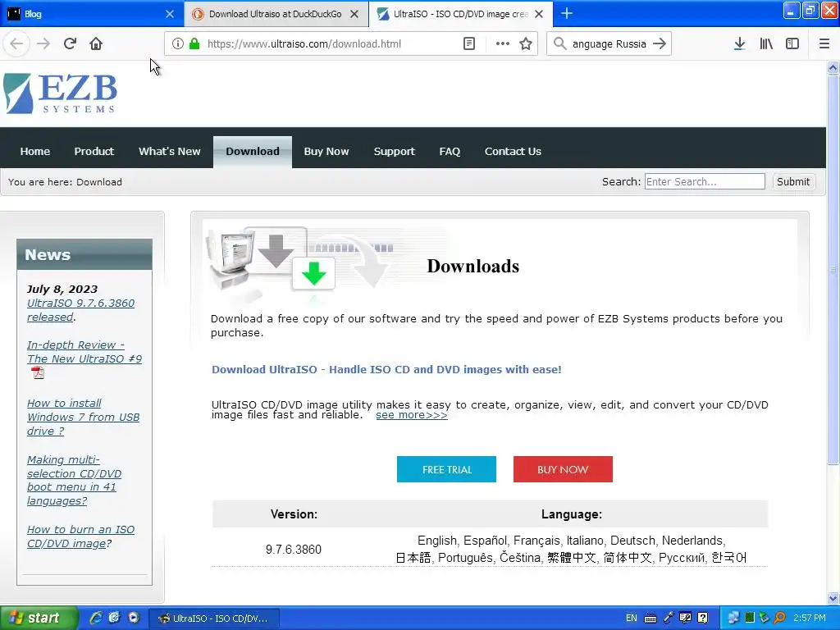Click the address bar URL
The width and height of the screenshot is (840, 630).
click(x=304, y=44)
